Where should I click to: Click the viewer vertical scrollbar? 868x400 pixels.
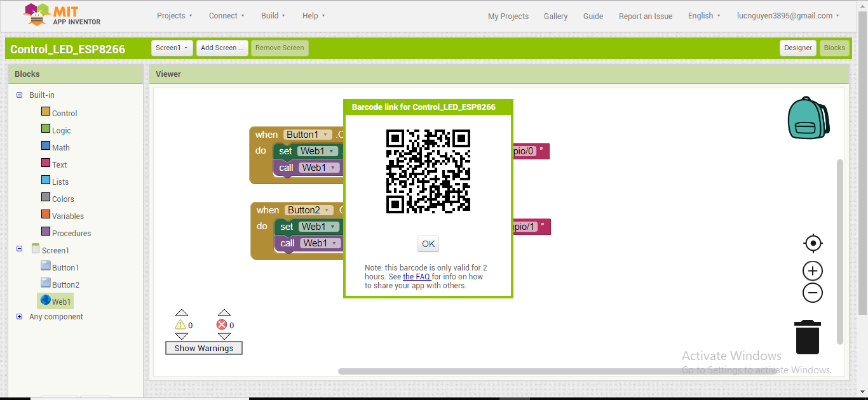pyautogui.click(x=840, y=251)
